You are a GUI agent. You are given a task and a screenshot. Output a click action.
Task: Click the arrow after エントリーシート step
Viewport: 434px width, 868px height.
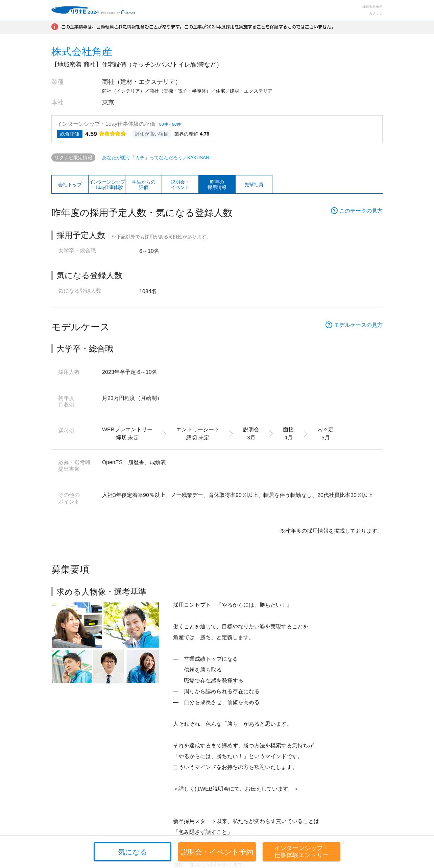click(231, 434)
